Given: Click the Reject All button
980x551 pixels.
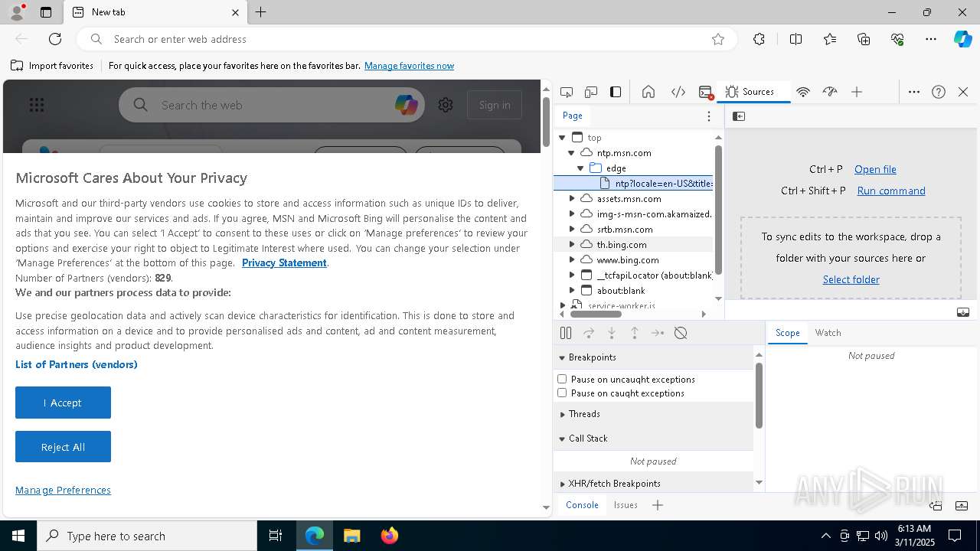Looking at the screenshot, I should 63,447.
